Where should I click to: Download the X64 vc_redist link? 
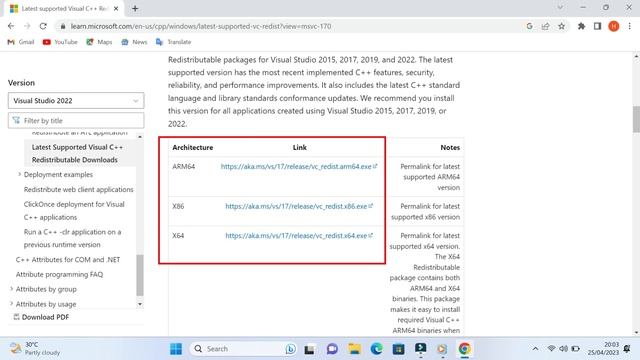pyautogui.click(x=298, y=236)
